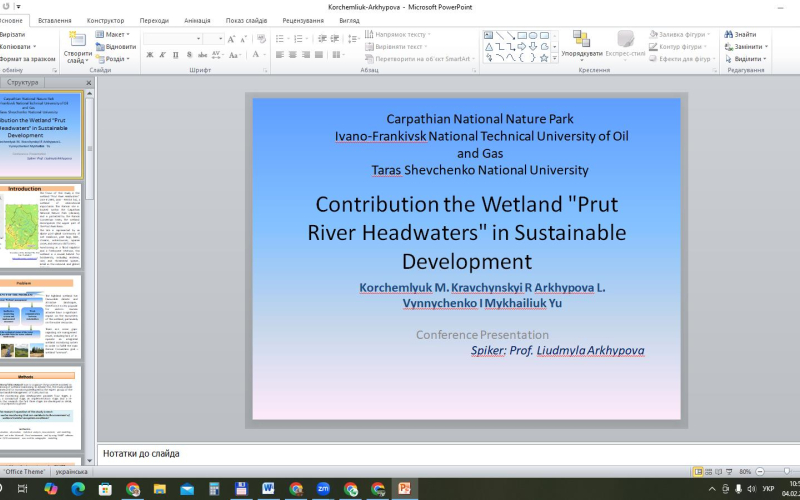Click the Нотатки до слайда notes field
The image size is (800, 500).
[x=448, y=454]
